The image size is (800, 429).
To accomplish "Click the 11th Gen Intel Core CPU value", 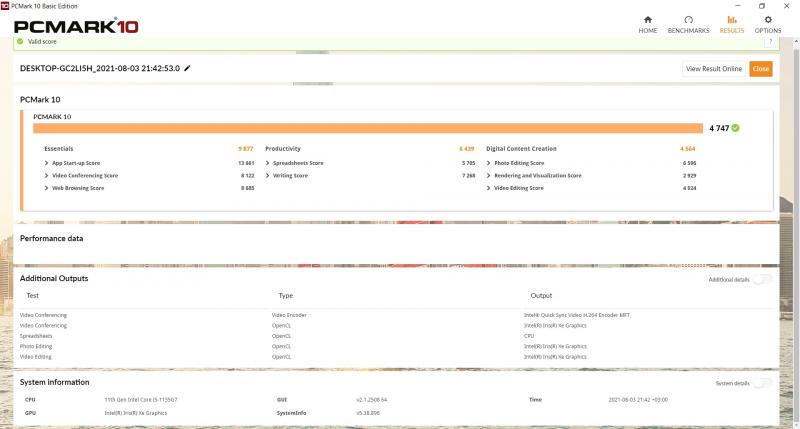I will coord(141,400).
